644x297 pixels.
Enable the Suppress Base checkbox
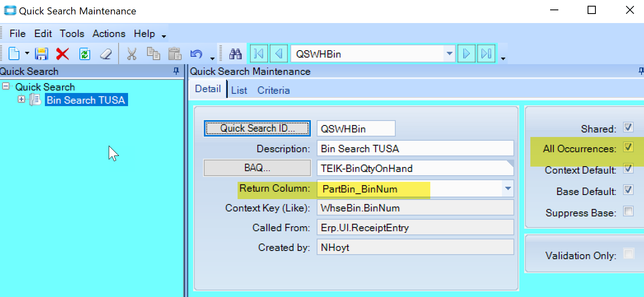[628, 211]
